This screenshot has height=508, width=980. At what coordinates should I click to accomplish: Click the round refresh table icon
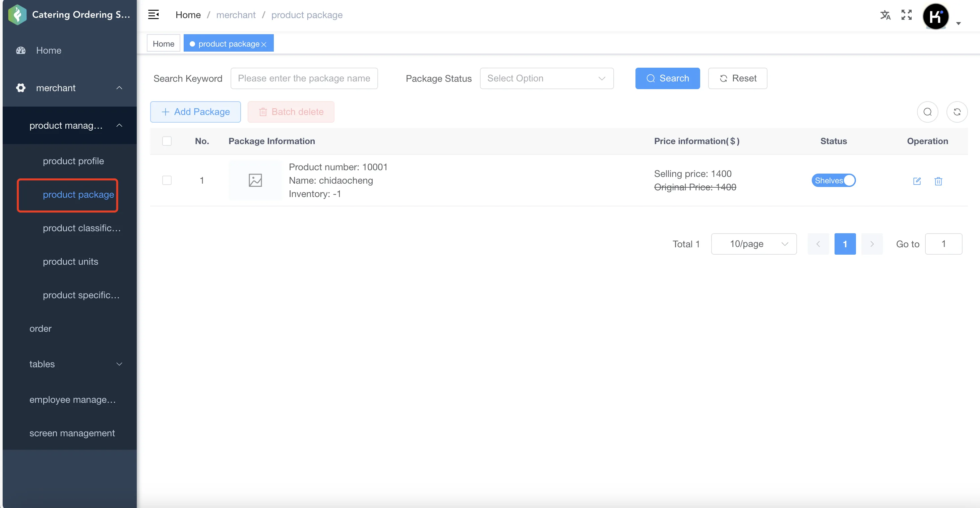click(x=957, y=112)
